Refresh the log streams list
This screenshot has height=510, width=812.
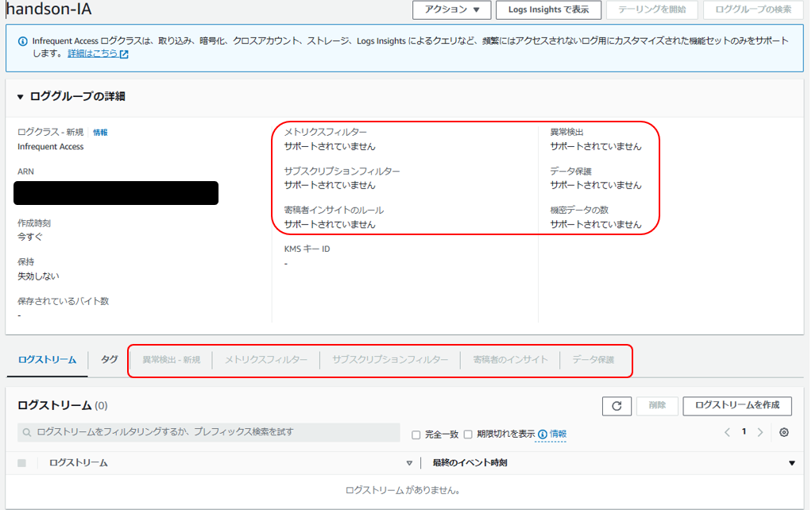click(x=617, y=406)
